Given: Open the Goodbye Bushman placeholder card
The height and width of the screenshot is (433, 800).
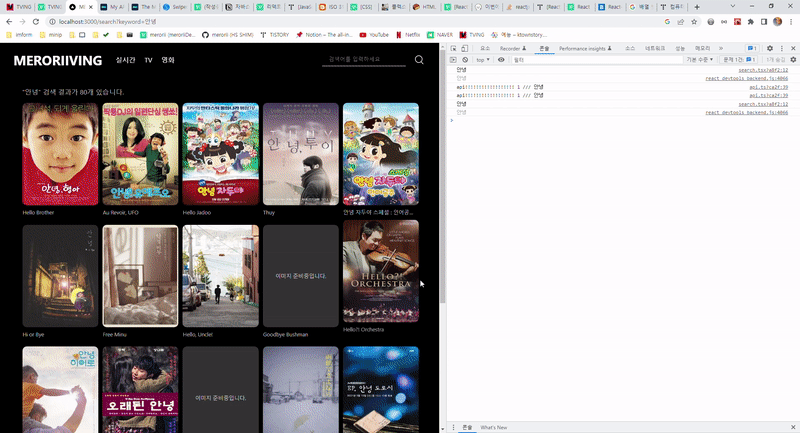Looking at the screenshot, I should click(x=301, y=276).
